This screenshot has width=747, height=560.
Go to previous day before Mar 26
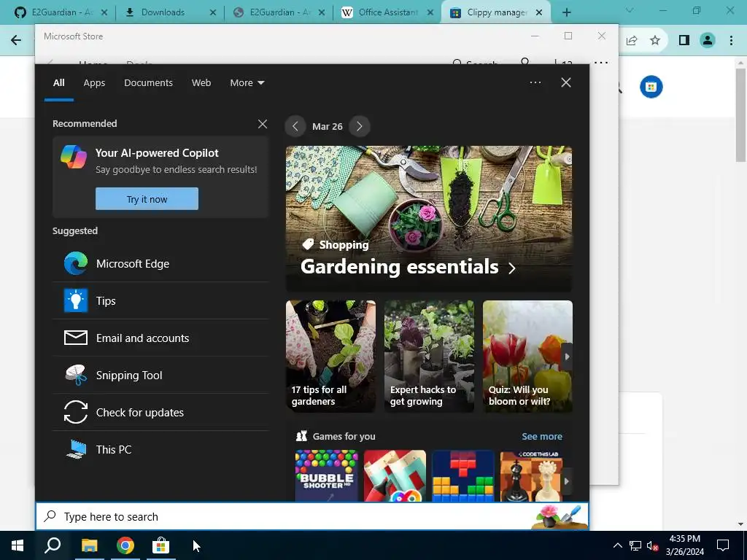(295, 127)
